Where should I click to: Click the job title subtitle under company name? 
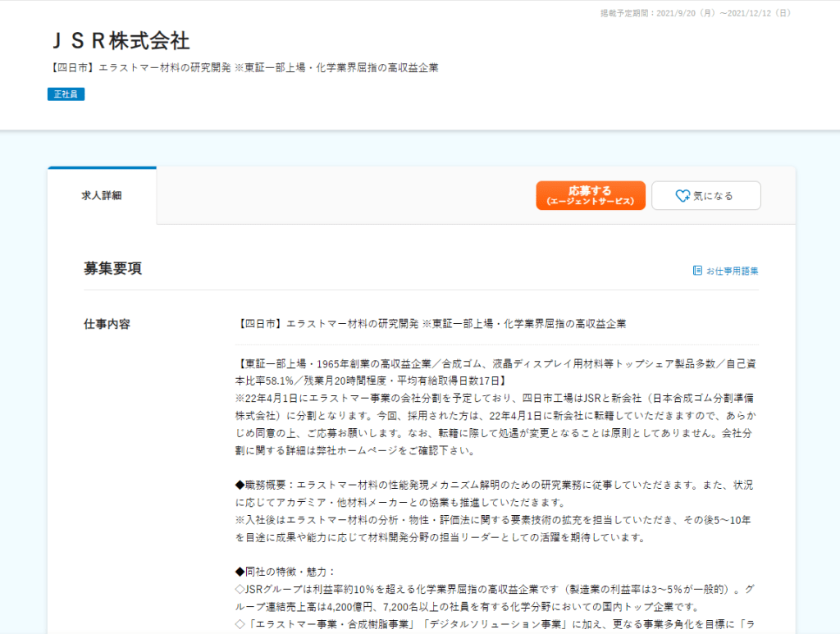[x=243, y=68]
